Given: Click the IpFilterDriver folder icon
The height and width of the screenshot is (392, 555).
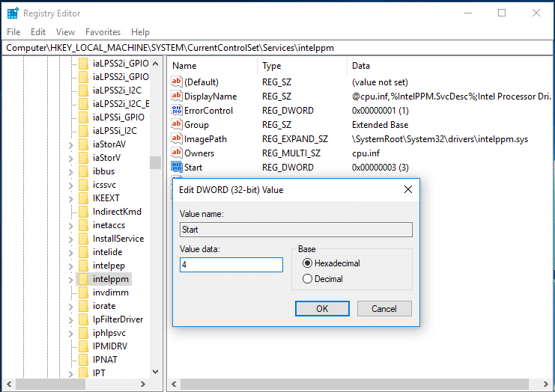Looking at the screenshot, I should [84, 319].
